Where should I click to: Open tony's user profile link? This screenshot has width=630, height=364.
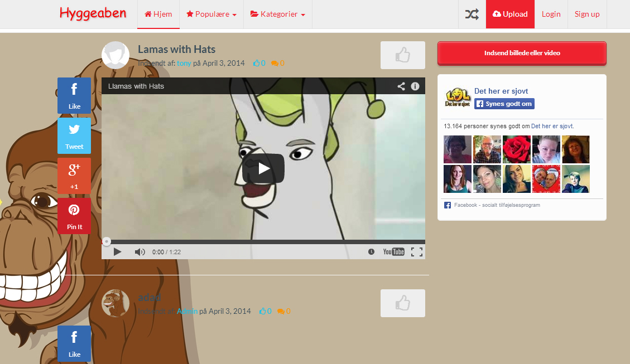pyautogui.click(x=184, y=63)
